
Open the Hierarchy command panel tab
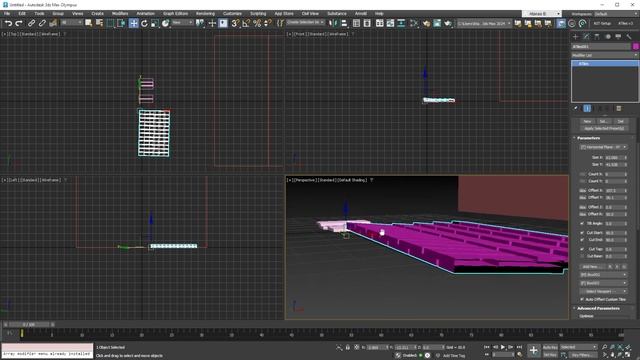[597, 37]
